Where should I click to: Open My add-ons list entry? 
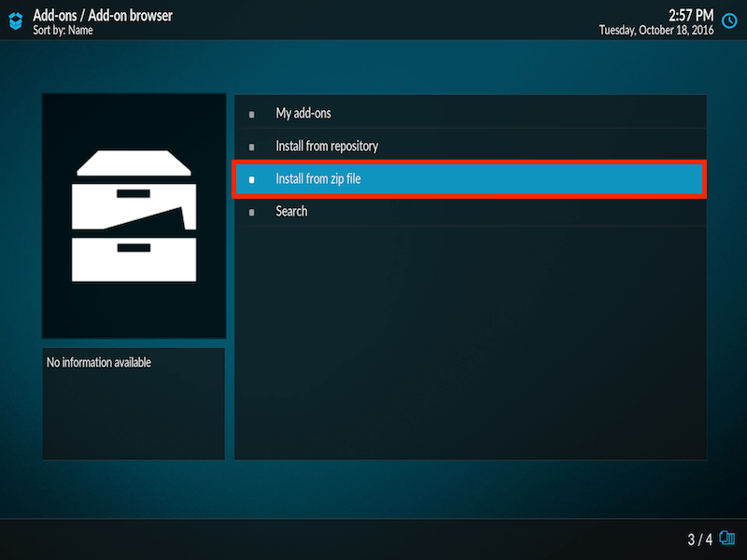[x=471, y=113]
